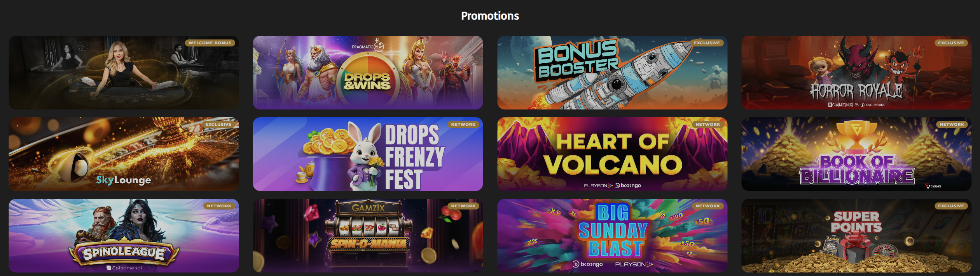
Task: Open the Drops & Wins promotion banner
Action: [368, 73]
